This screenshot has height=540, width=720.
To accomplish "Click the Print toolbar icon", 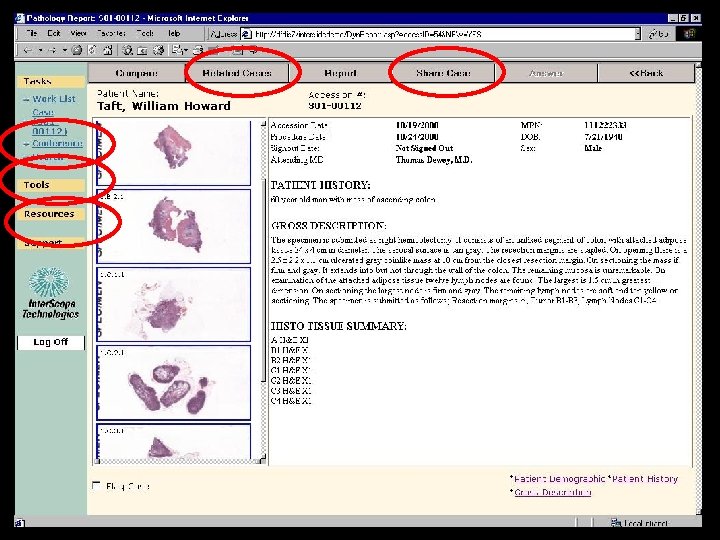I will click(198, 51).
